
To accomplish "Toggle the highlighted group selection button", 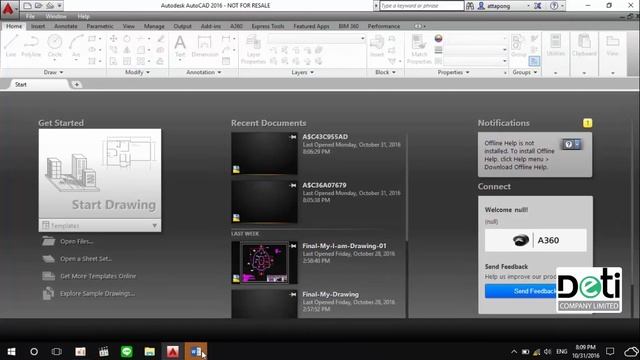I will pos(534,61).
